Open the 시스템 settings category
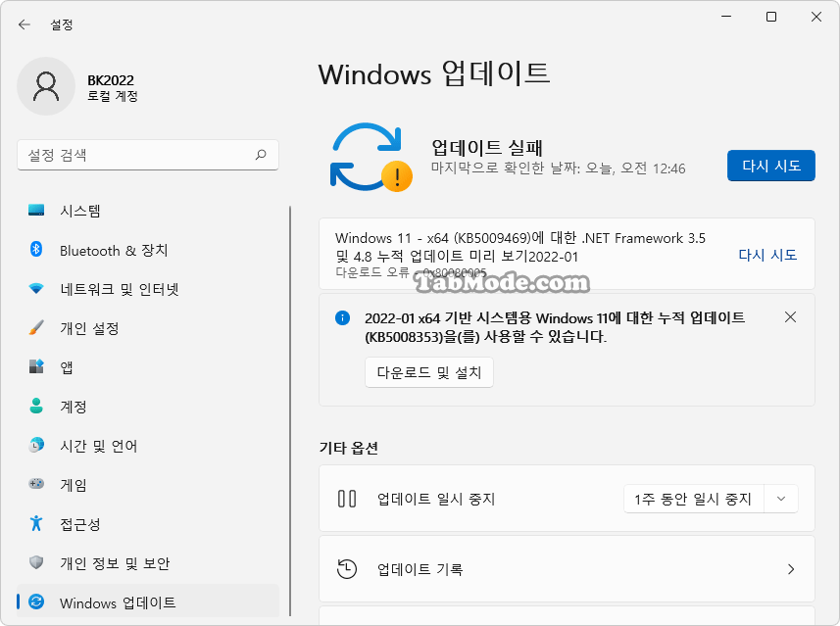 148,211
